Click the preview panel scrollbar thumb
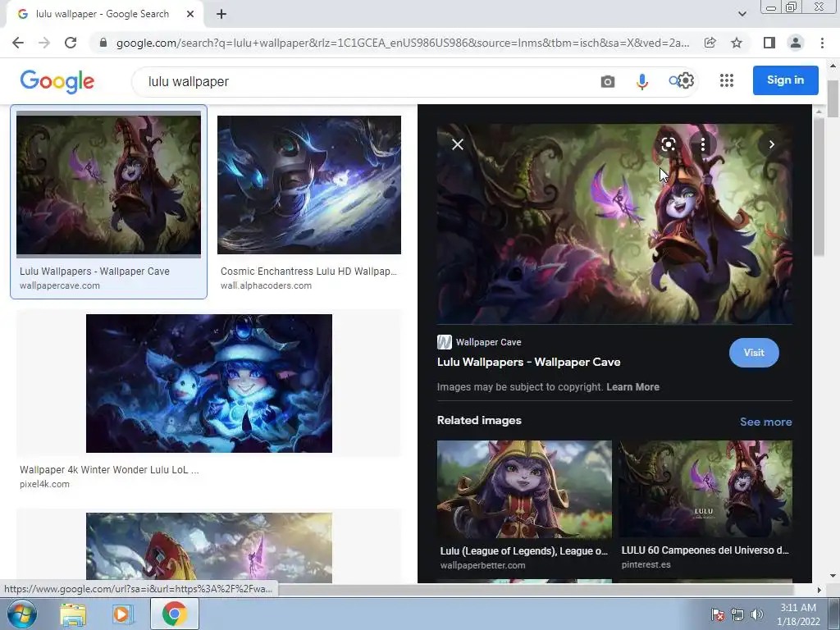 pos(818,188)
